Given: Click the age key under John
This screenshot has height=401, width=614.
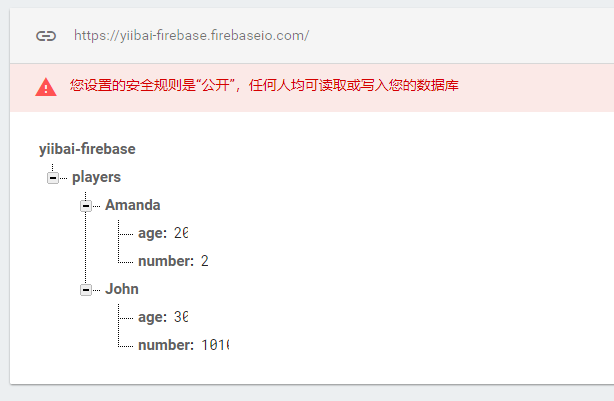Looking at the screenshot, I should pyautogui.click(x=152, y=317).
